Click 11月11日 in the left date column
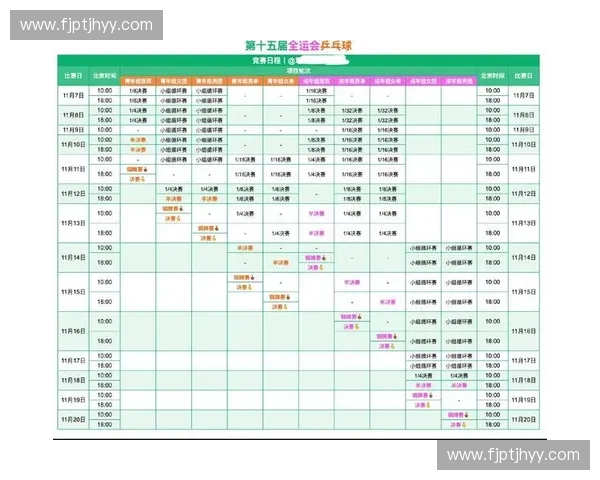600x480 pixels. 73,169
